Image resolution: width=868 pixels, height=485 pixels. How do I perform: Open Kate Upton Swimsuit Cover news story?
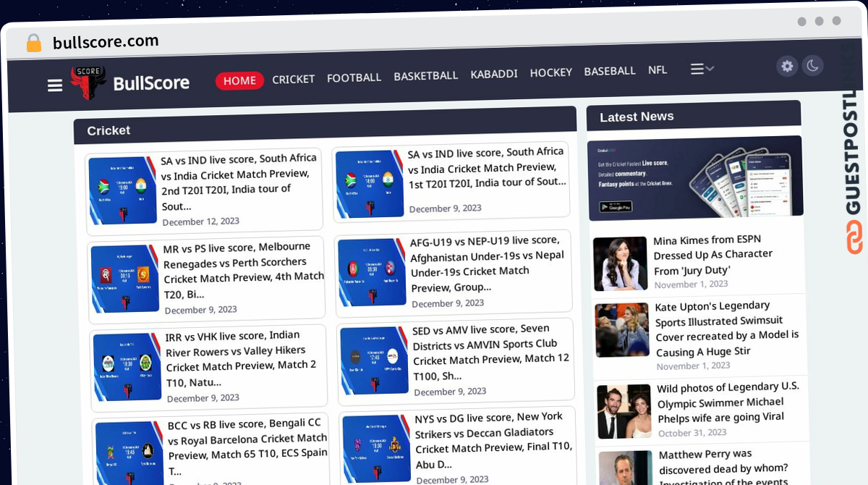(x=728, y=329)
